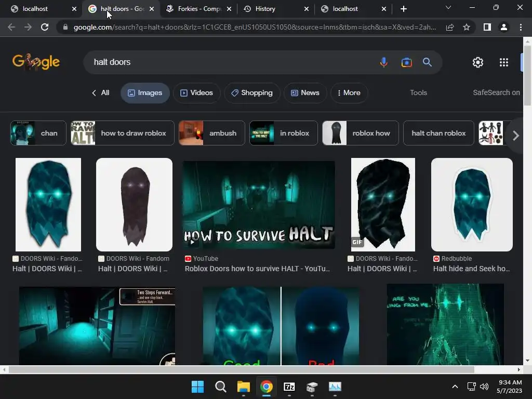Image resolution: width=532 pixels, height=399 pixels.
Task: Open Google Lens image search camera icon
Action: pos(406,62)
